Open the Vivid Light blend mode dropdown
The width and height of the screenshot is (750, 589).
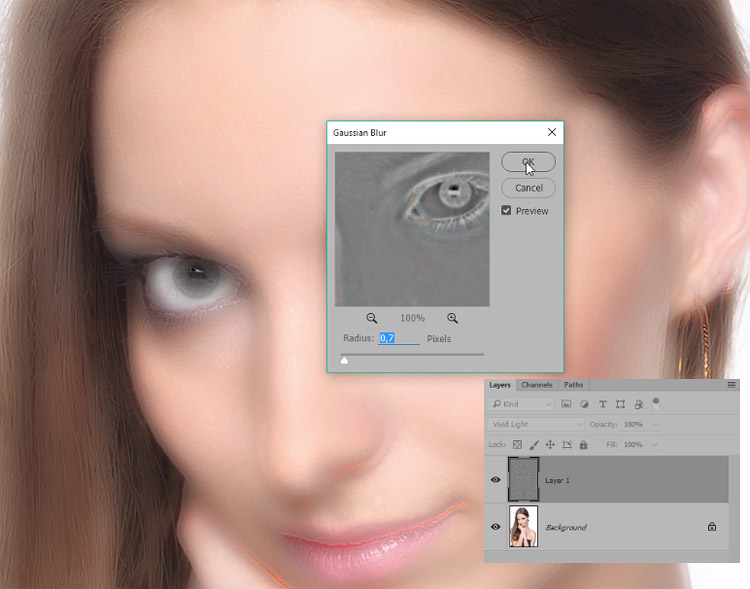(536, 424)
